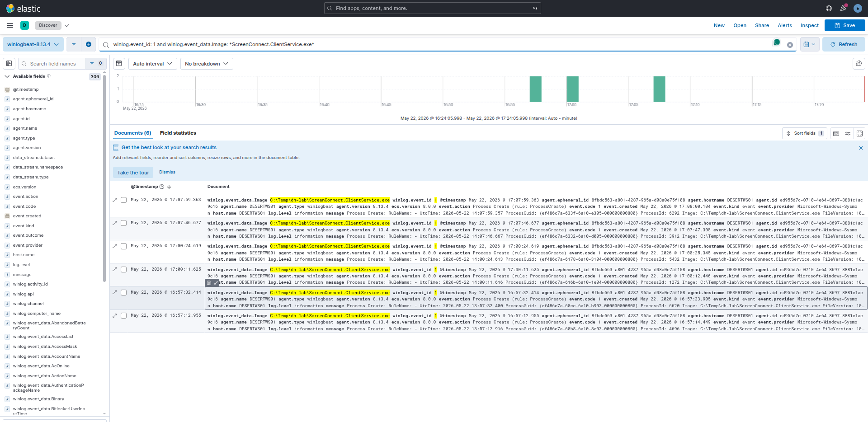
Task: Open the winlogbeat-8.13.4 data view dropdown
Action: (33, 44)
